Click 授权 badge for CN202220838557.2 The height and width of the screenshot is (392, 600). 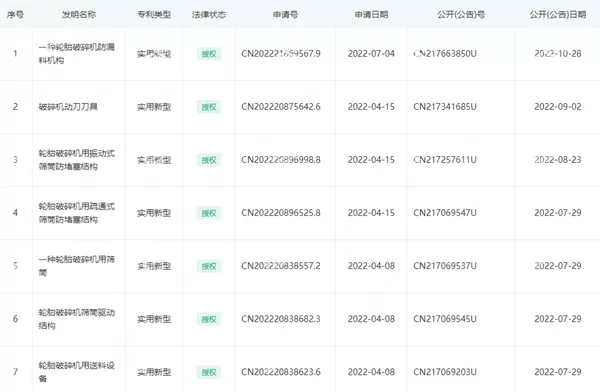point(209,266)
